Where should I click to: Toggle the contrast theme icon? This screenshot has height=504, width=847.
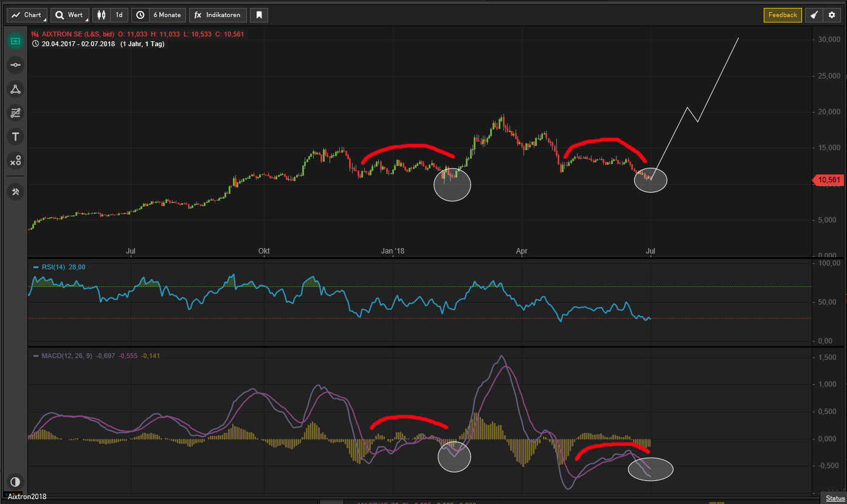(15, 481)
